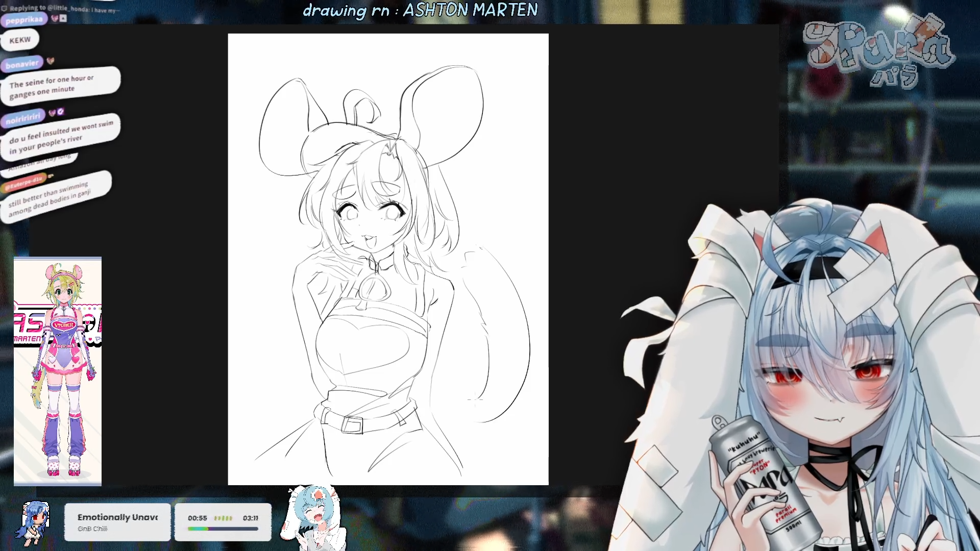The width and height of the screenshot is (980, 551).
Task: Click the reply icon before 'Replying to'
Action: 4,8
